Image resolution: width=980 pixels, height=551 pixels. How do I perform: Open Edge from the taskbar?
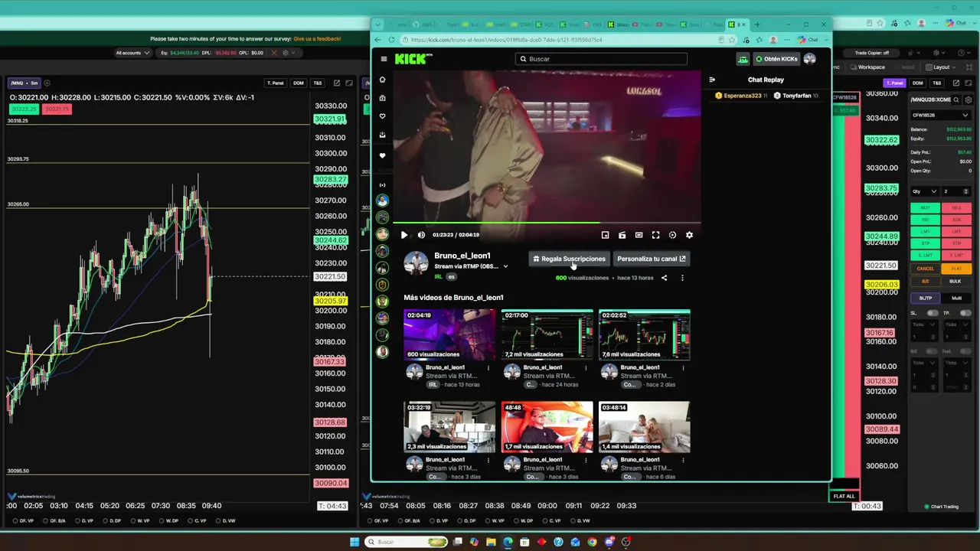(x=508, y=542)
